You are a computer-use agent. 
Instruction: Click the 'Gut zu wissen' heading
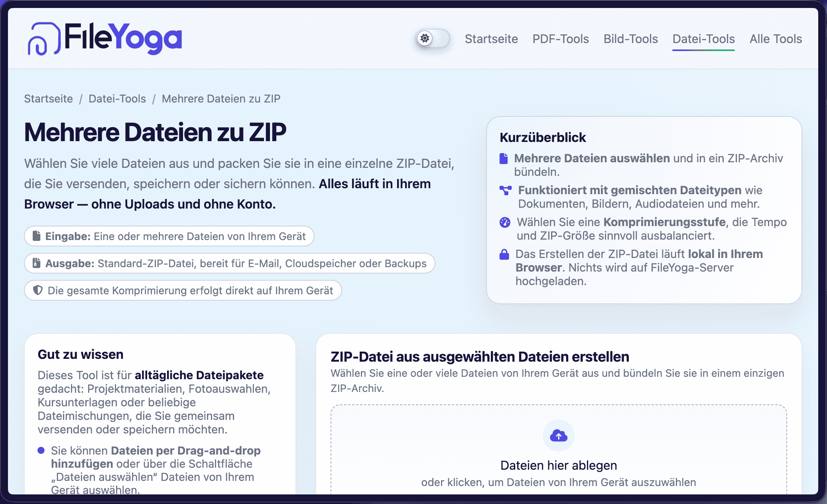click(x=81, y=354)
